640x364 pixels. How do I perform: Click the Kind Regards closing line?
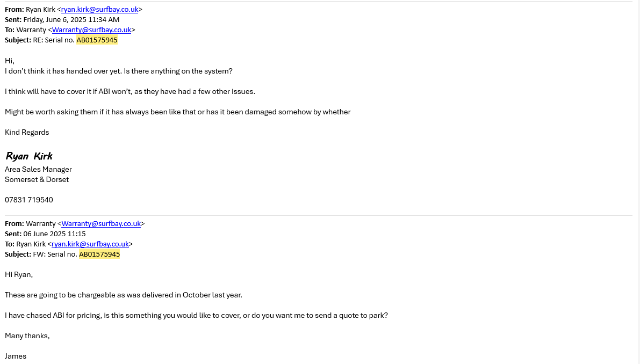point(27,133)
